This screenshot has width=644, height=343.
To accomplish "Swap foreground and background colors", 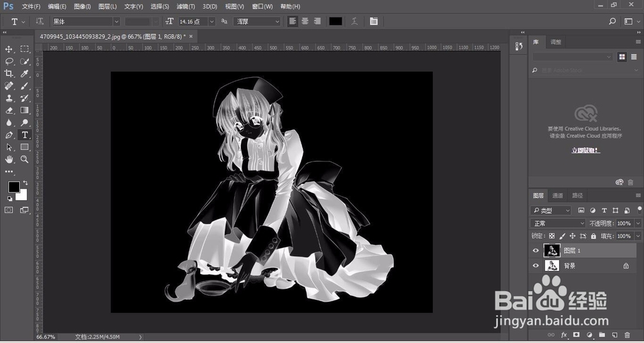I will 26,183.
